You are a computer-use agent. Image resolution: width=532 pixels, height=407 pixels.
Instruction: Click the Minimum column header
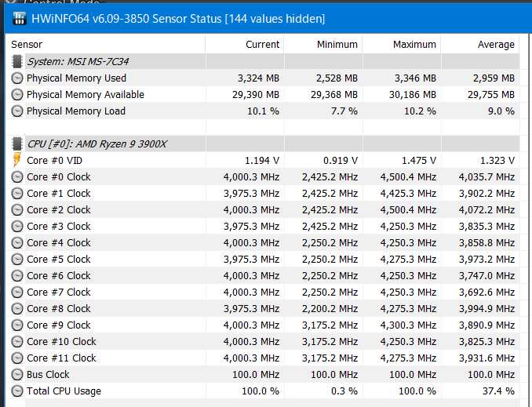tap(323, 45)
